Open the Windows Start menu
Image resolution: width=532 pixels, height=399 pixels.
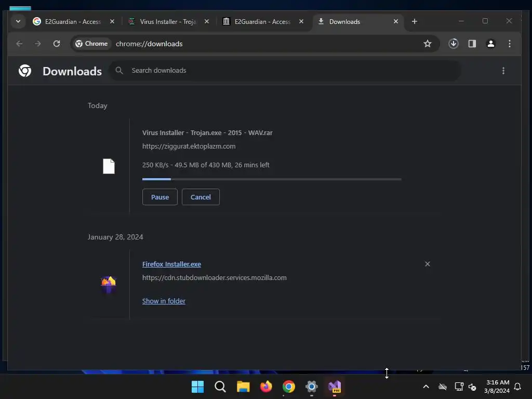pos(197,387)
